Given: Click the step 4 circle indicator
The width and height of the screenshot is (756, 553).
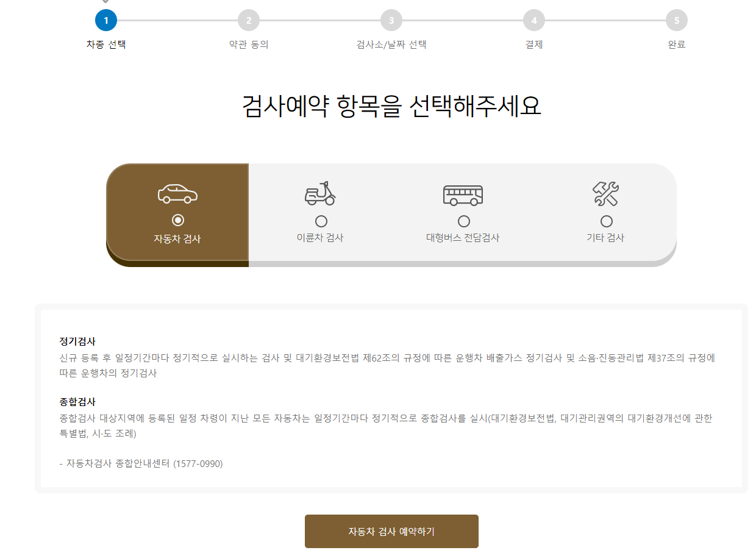Looking at the screenshot, I should pos(534,20).
